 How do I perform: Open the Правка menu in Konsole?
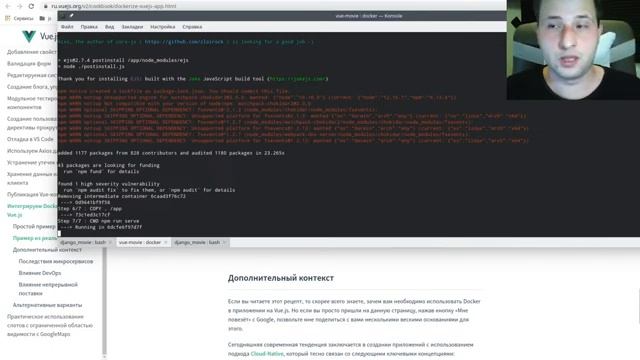(x=89, y=27)
